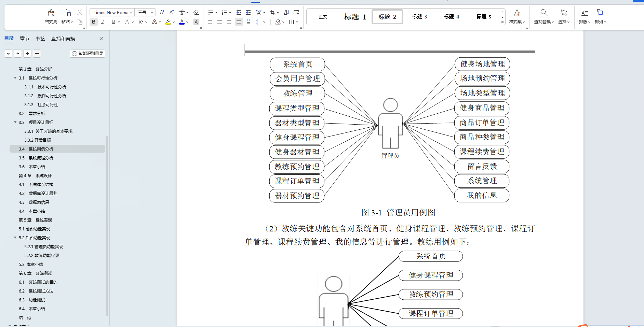Toggle strikethrough formatting

tap(127, 22)
